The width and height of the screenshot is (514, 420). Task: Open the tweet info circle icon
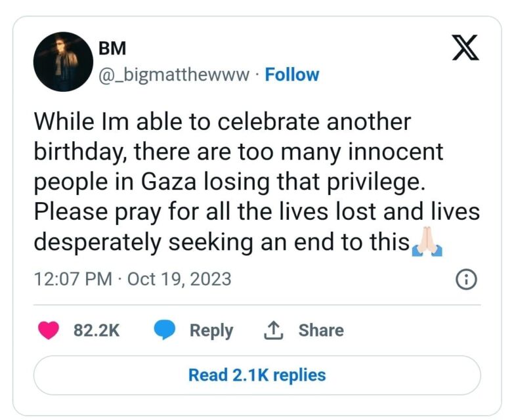(x=466, y=280)
